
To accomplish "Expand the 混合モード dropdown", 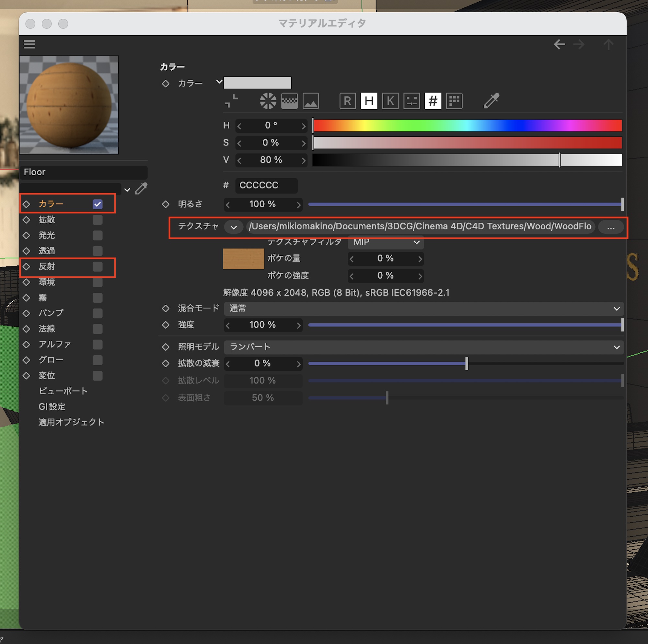I will (423, 309).
